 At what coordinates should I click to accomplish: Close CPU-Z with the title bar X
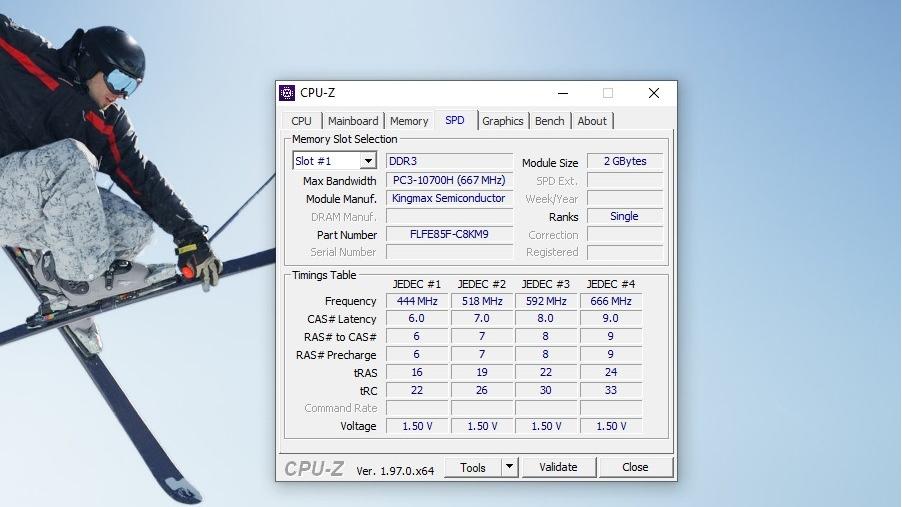(x=653, y=93)
